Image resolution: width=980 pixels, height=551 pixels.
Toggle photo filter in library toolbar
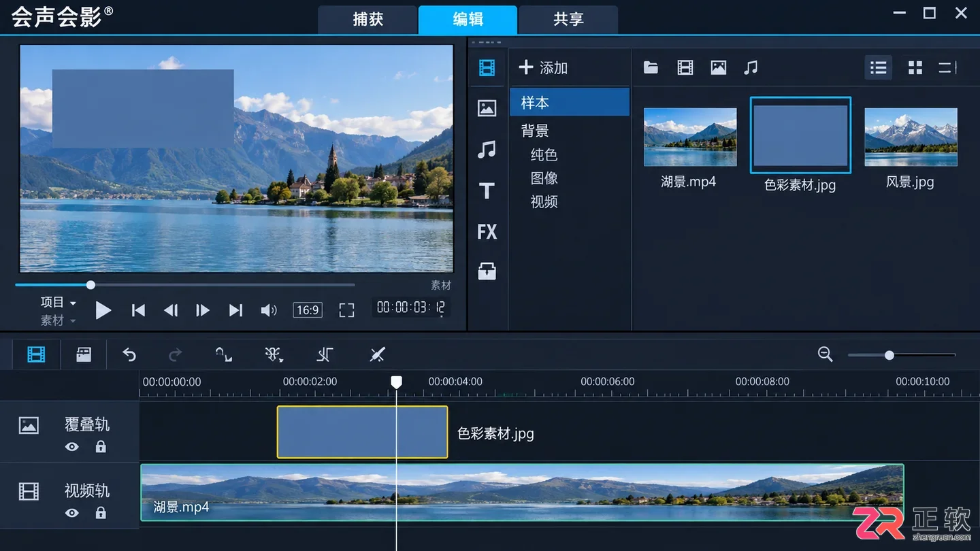[719, 67]
